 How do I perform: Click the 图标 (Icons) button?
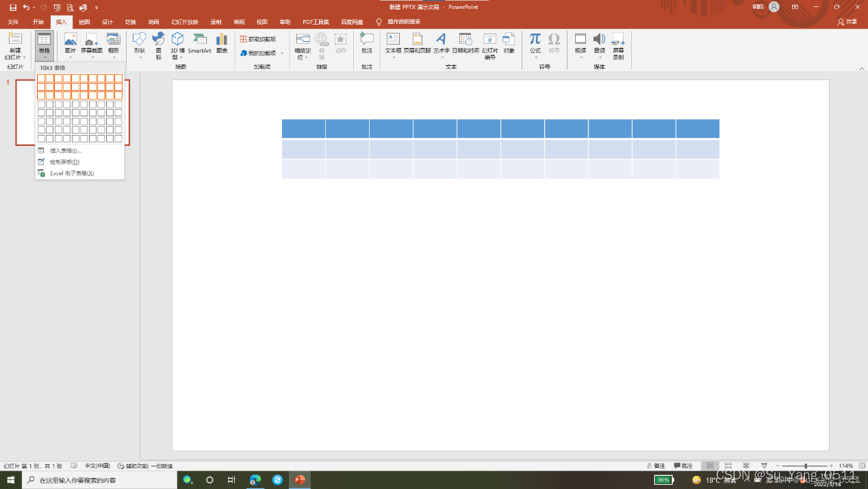pos(158,46)
